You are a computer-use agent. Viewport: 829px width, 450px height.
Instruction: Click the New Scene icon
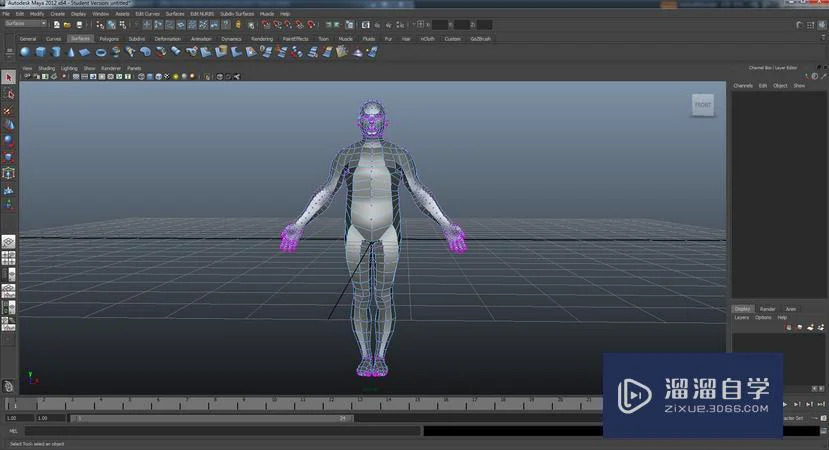[x=57, y=25]
